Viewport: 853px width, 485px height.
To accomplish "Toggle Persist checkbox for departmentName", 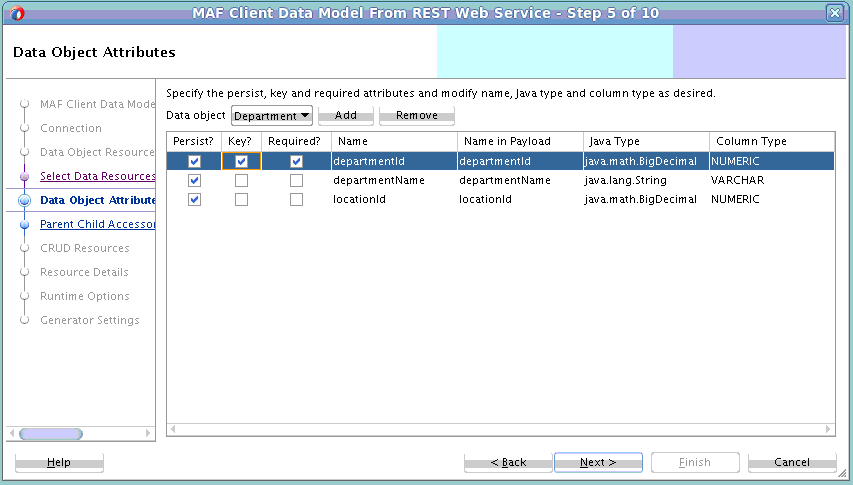I will [x=194, y=181].
